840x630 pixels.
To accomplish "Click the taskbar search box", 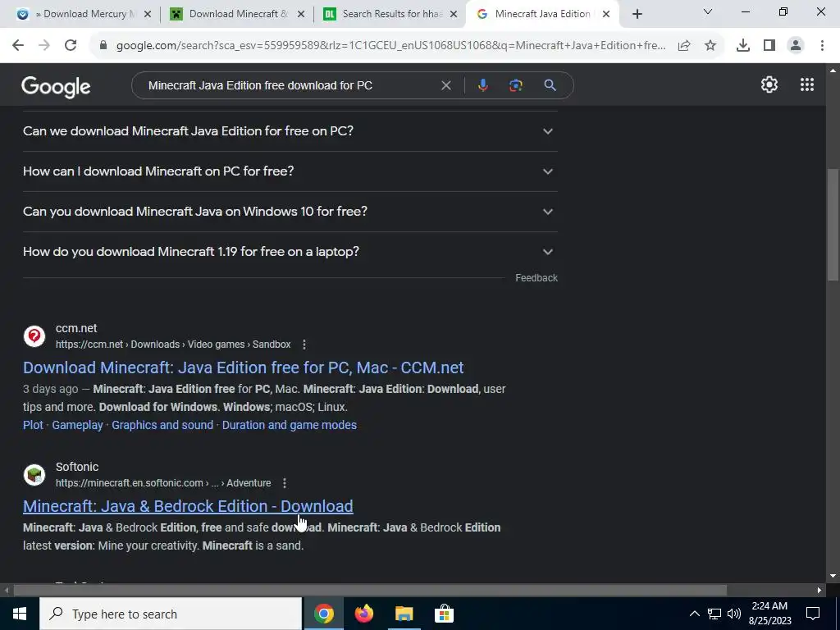I will click(x=171, y=614).
